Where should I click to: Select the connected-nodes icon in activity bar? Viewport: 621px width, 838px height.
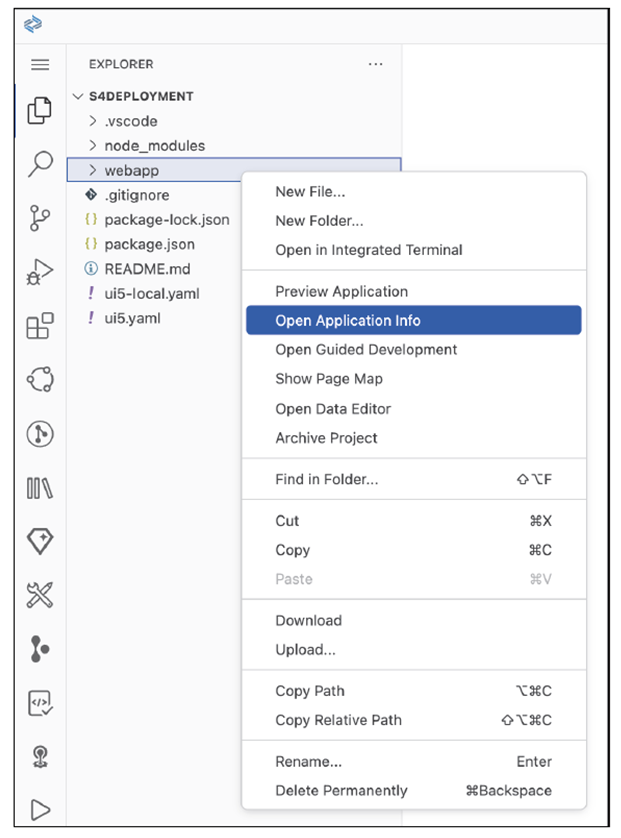pyautogui.click(x=39, y=380)
